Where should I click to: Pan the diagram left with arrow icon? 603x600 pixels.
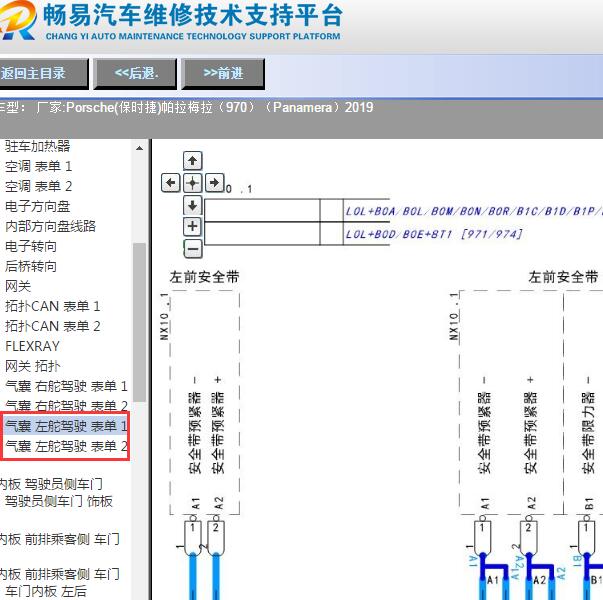170,182
